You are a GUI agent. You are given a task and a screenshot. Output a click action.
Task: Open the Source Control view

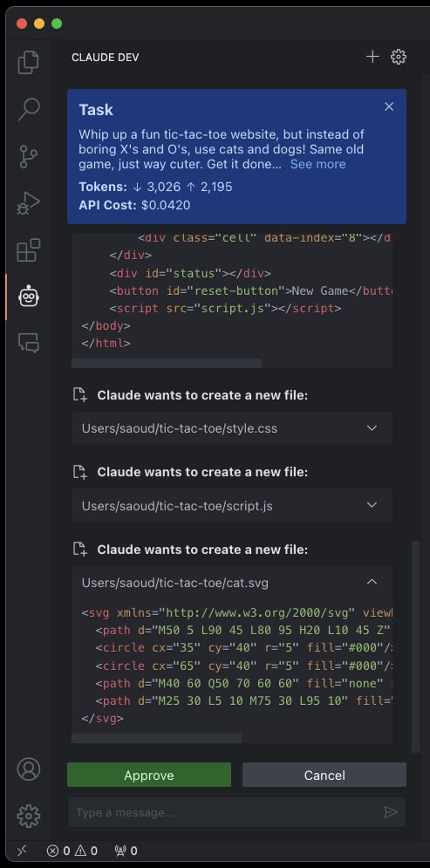pyautogui.click(x=28, y=157)
